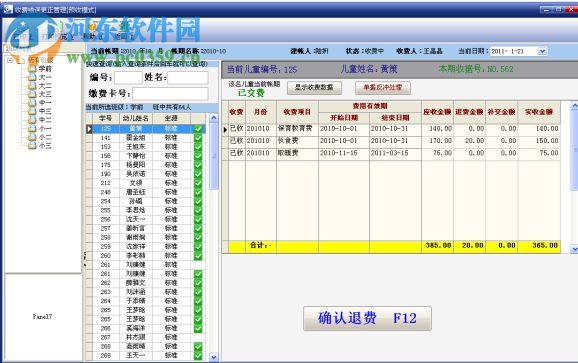This screenshot has height=363, width=578.
Task: Click the fee table scroll-down arrow
Action: [574, 249]
